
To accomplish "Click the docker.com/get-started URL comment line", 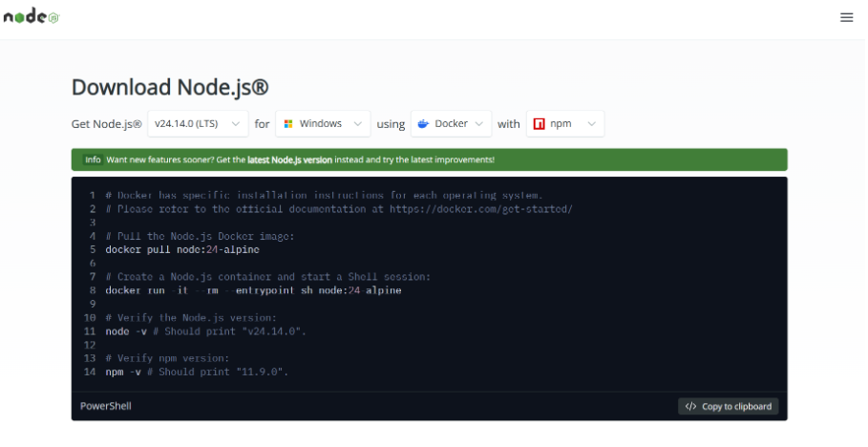I will tap(339, 209).
